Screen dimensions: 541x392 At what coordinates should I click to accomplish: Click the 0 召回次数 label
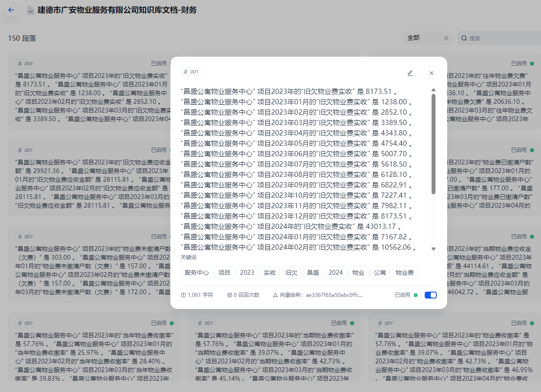[x=246, y=295]
